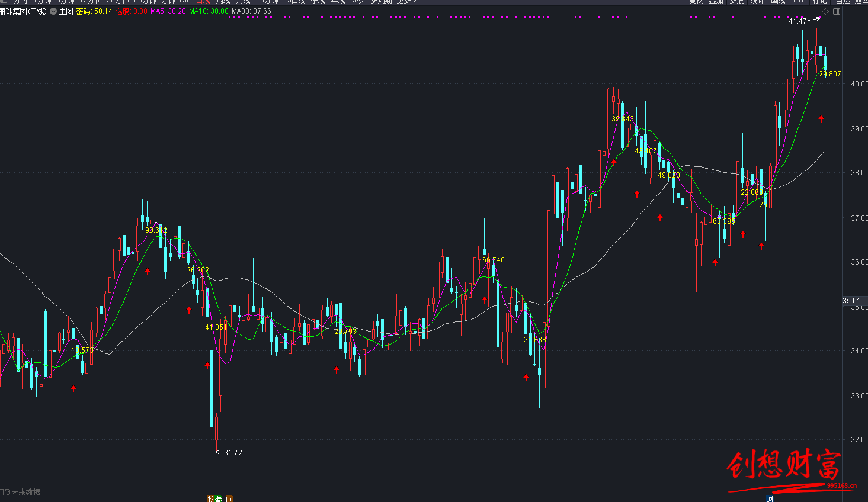This screenshot has height=502, width=868.
Task: Click the 主图 label
Action: (x=66, y=11)
